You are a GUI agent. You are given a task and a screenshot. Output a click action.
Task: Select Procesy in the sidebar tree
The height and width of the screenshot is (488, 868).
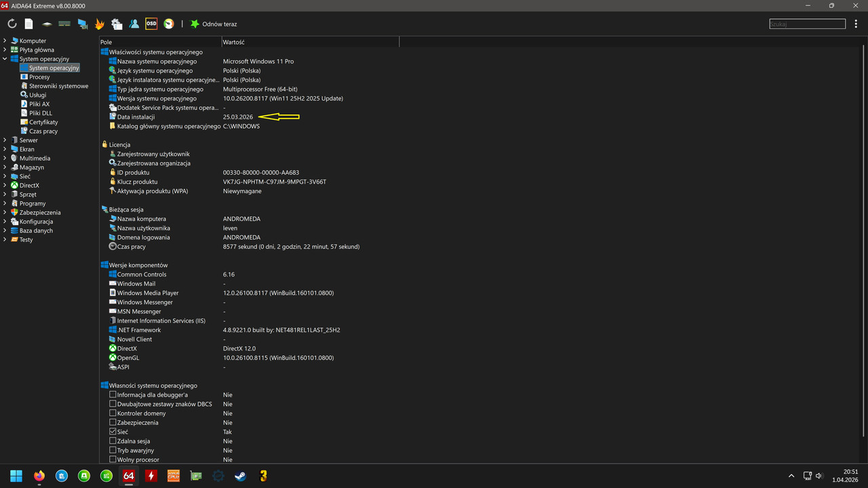(x=39, y=77)
